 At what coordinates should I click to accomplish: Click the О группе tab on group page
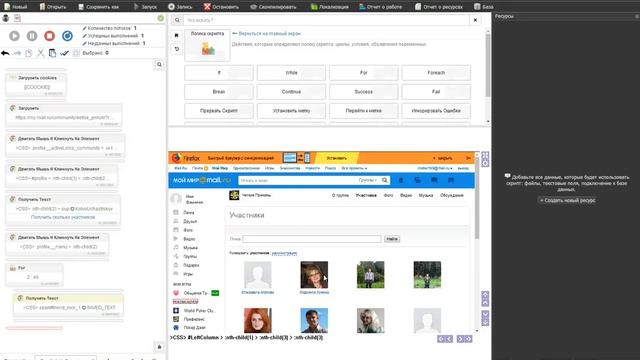[340, 196]
